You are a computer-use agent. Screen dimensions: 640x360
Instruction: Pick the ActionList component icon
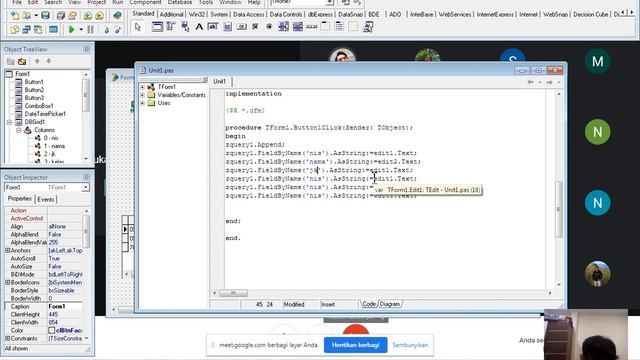point(368,27)
